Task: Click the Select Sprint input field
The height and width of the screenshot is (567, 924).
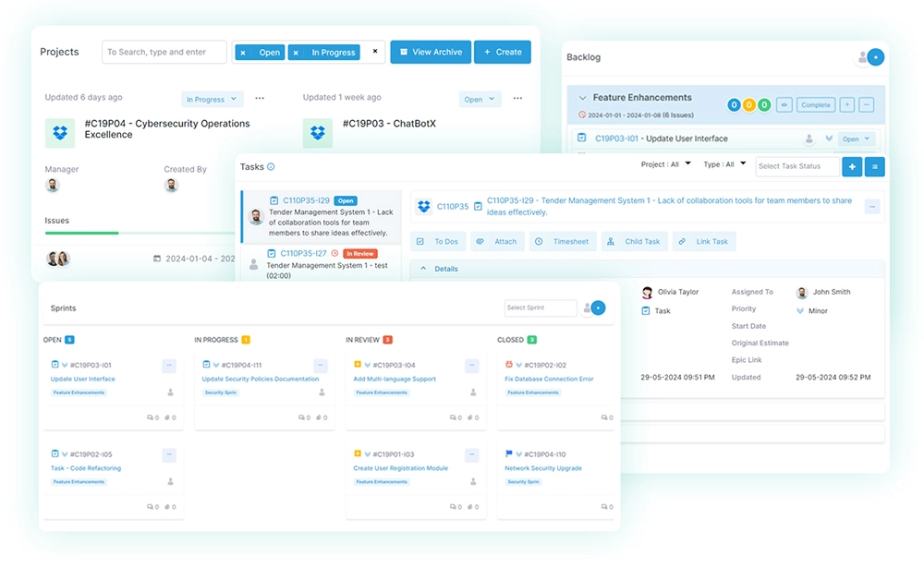Action: [x=540, y=308]
